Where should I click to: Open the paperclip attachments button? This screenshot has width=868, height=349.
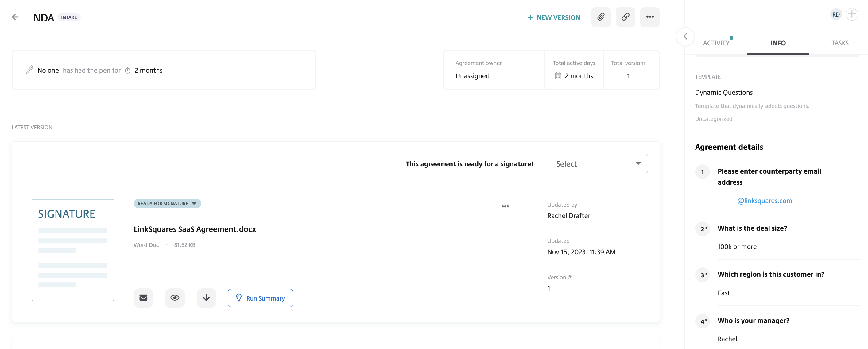tap(600, 17)
